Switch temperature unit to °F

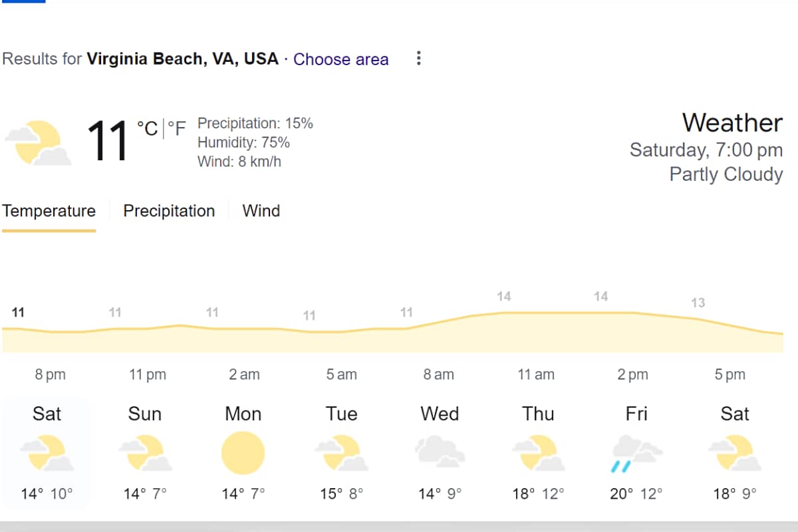(177, 127)
